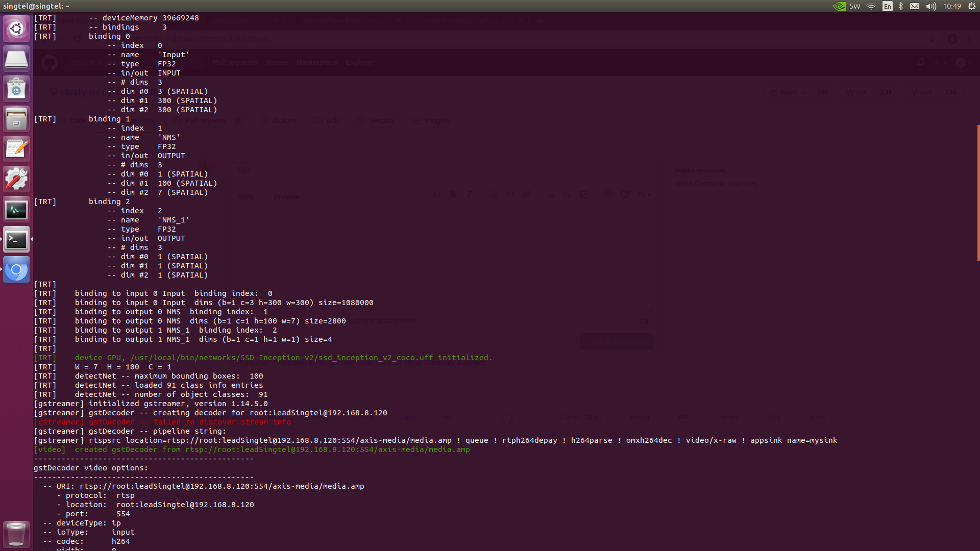The image size is (980, 551).
Task: Insert a code snippet
Action: [510, 194]
